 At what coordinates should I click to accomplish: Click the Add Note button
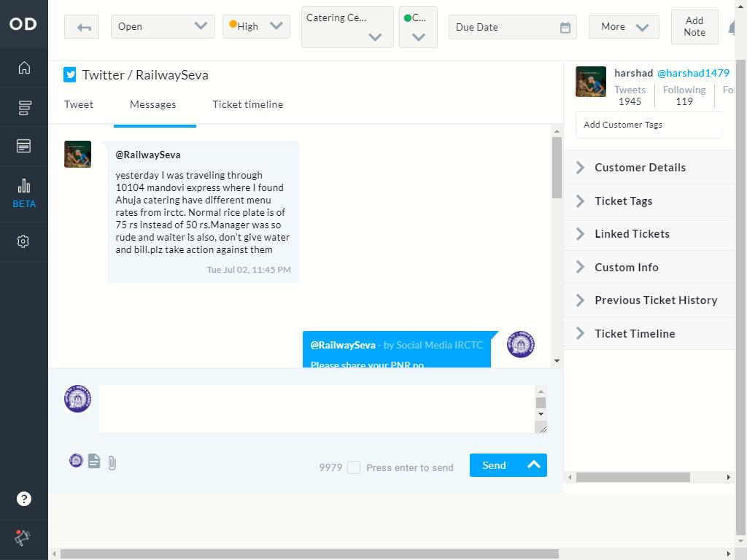[694, 27]
